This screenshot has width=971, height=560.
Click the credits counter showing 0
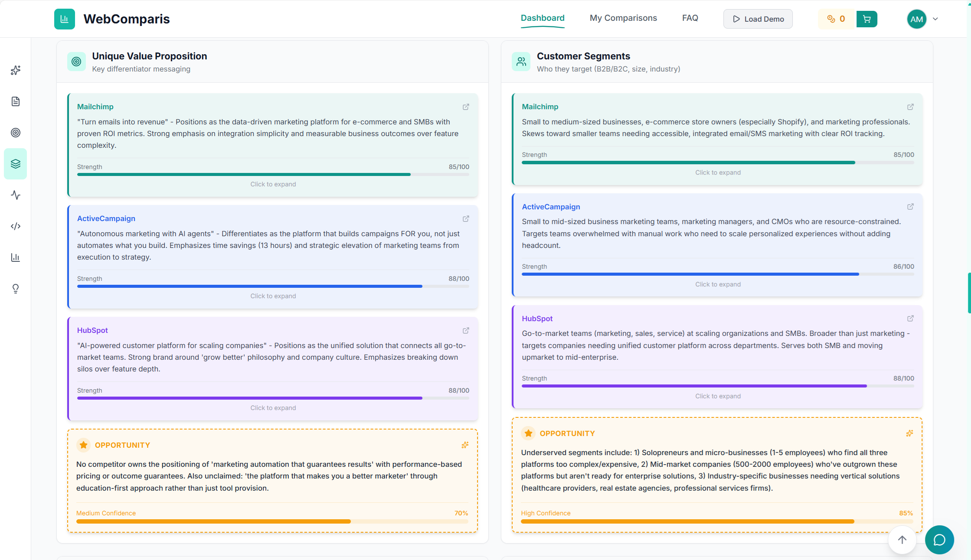point(836,19)
